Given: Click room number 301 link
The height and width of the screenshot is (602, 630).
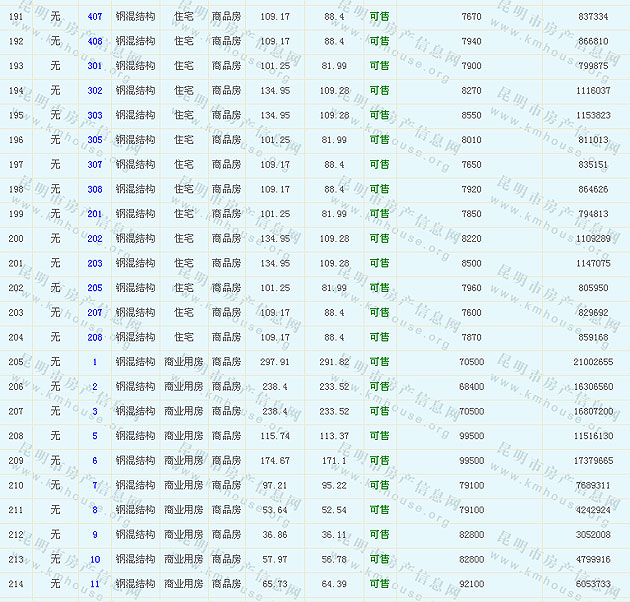Looking at the screenshot, I should pyautogui.click(x=95, y=66).
